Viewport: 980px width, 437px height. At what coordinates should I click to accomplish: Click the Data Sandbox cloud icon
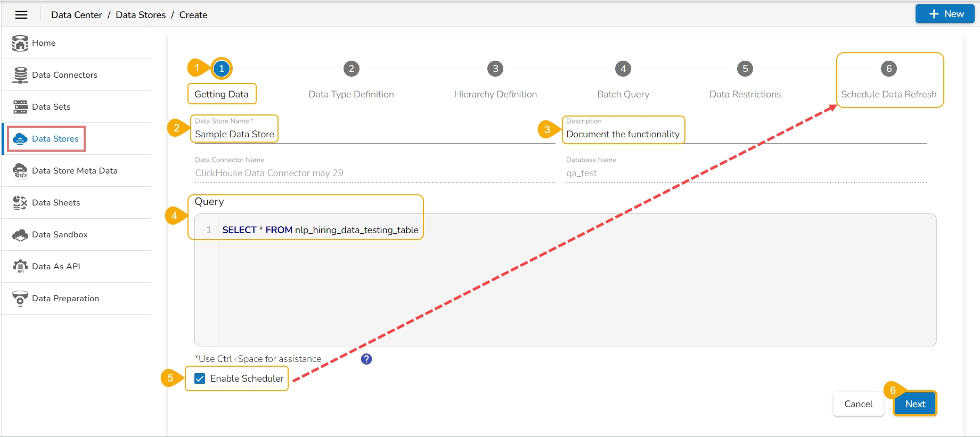[20, 235]
